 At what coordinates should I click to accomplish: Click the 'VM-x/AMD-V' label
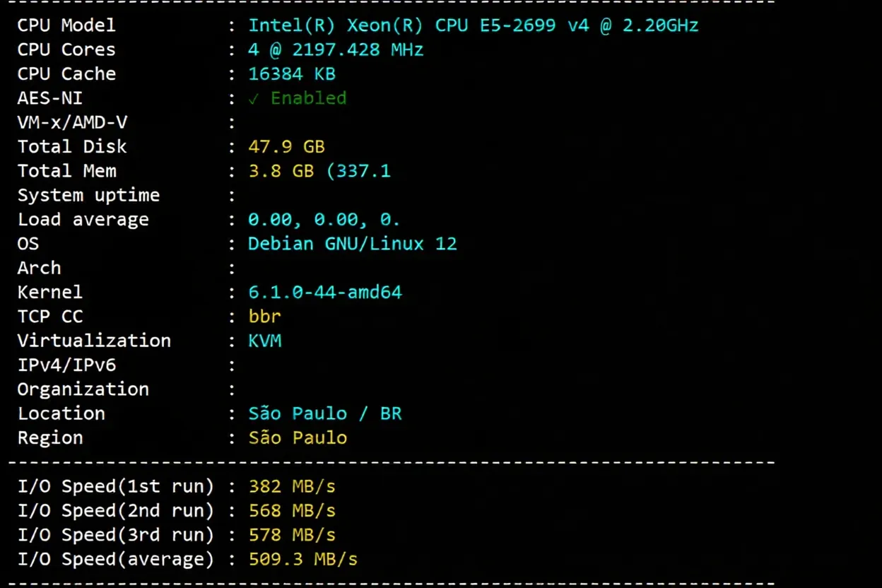pos(72,122)
